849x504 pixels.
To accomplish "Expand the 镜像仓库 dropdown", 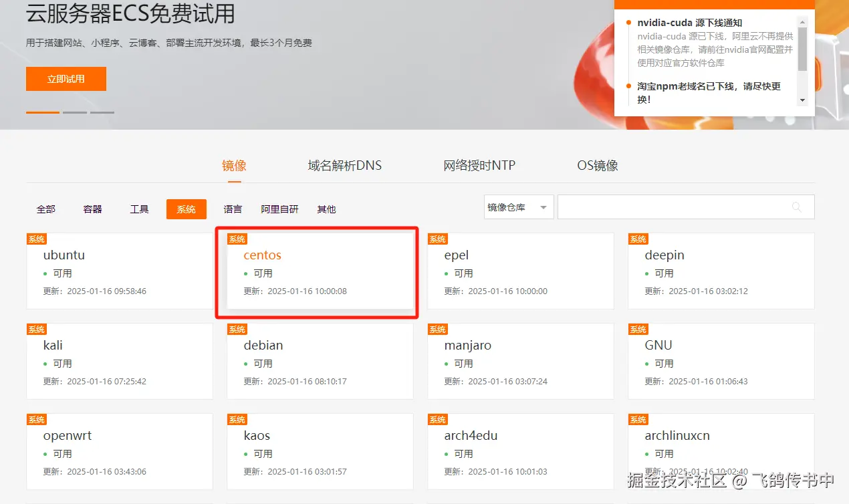I will point(519,207).
